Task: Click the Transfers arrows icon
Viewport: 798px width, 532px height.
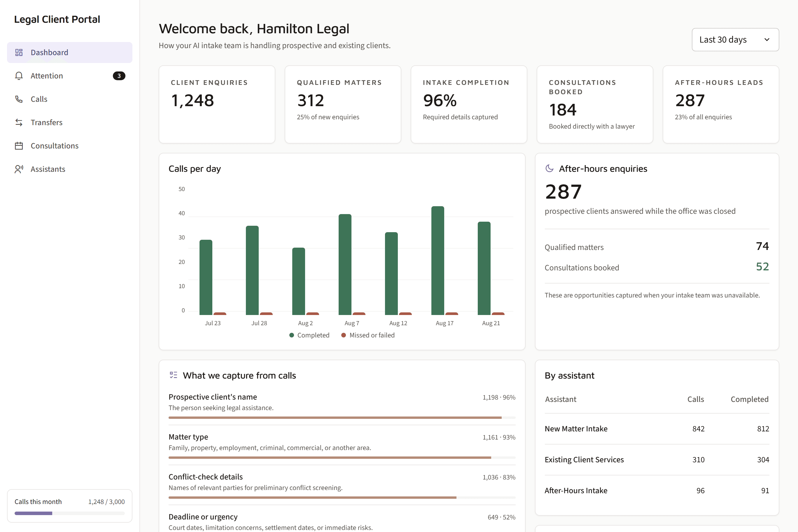Action: tap(19, 123)
